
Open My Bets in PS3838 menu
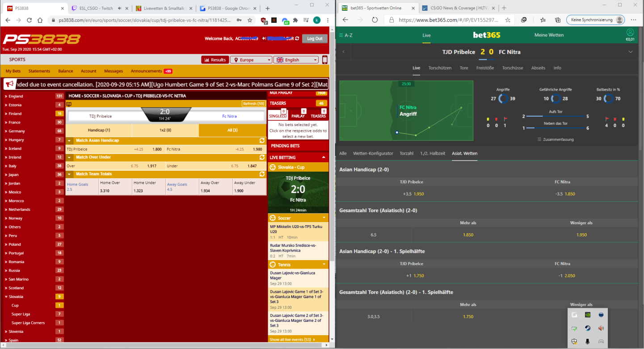point(13,71)
